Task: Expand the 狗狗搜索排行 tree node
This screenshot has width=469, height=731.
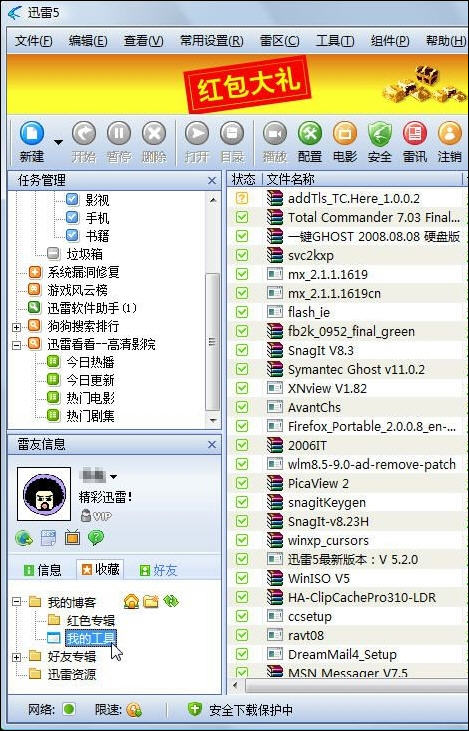Action: click(x=17, y=327)
